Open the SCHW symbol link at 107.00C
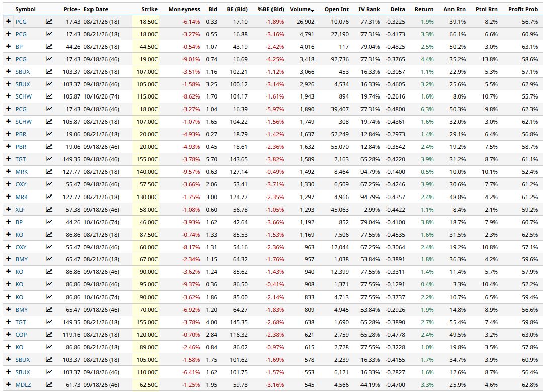This screenshot has width=543, height=392. pos(23,122)
